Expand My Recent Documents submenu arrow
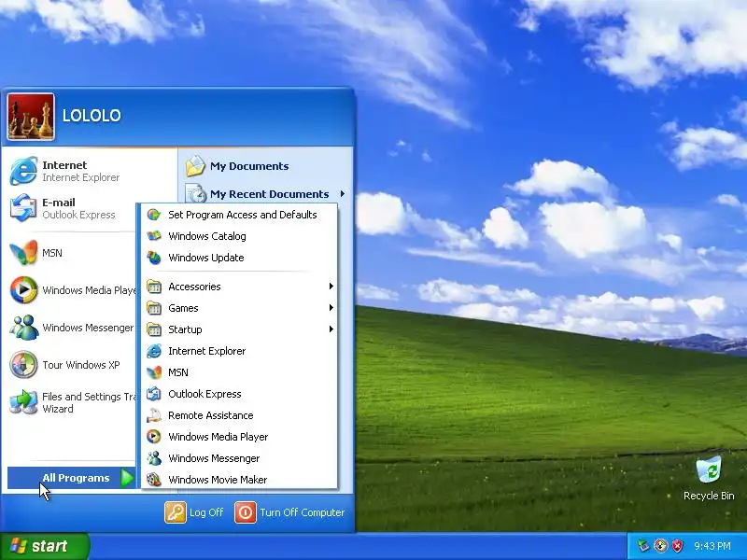Viewport: 747px width, 560px height. click(x=343, y=194)
